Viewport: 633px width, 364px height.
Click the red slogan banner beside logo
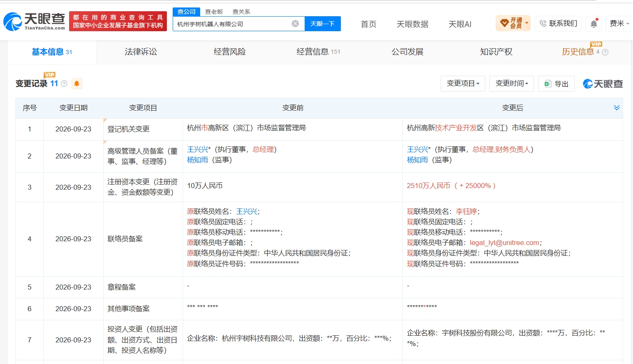point(118,21)
